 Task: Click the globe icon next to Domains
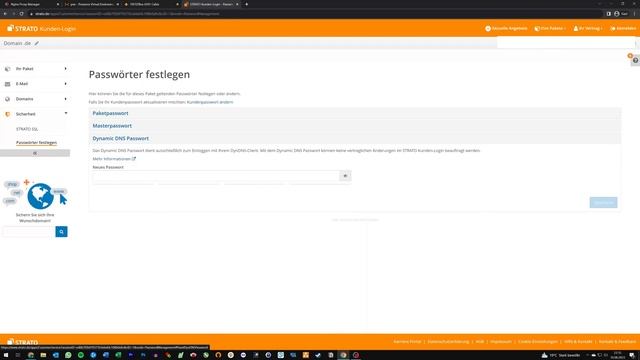point(7,99)
